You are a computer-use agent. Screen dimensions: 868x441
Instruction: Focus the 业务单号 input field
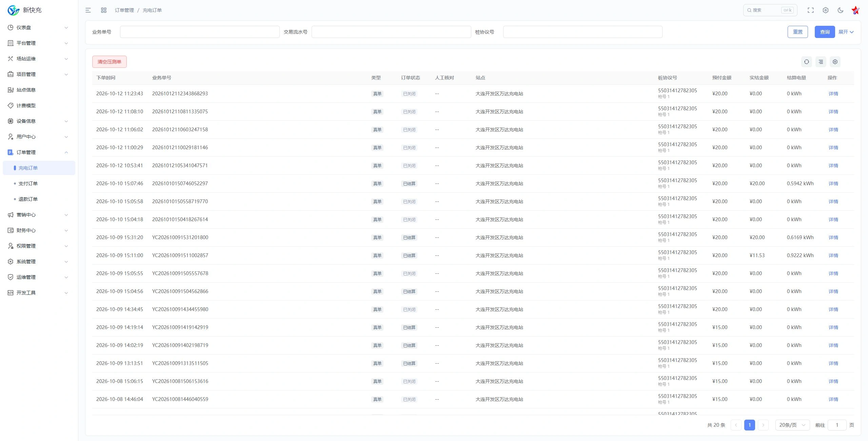tap(200, 32)
